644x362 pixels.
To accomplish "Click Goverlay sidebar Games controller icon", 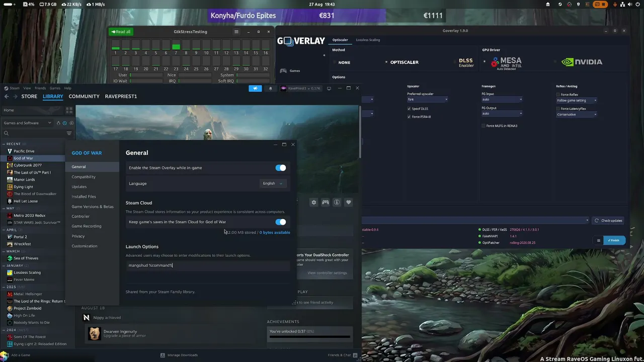I will pos(283,71).
